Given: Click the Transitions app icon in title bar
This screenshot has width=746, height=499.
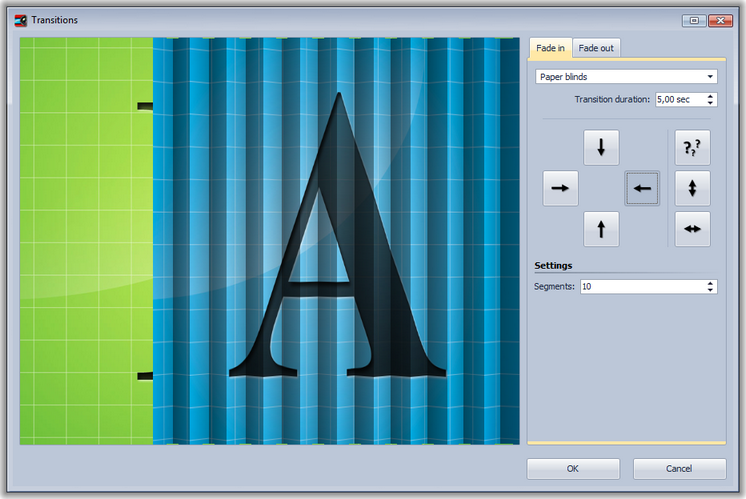Looking at the screenshot, I should click(20, 20).
